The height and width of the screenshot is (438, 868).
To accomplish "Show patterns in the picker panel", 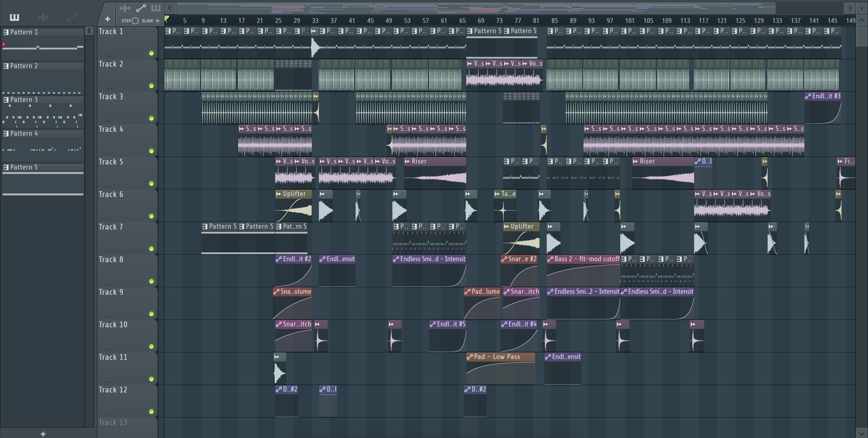I will 14,17.
